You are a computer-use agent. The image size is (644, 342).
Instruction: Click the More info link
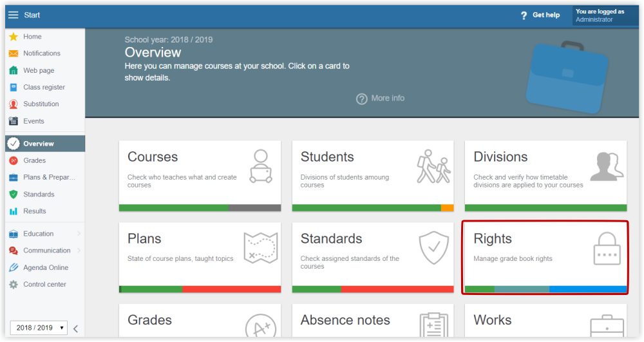point(388,99)
